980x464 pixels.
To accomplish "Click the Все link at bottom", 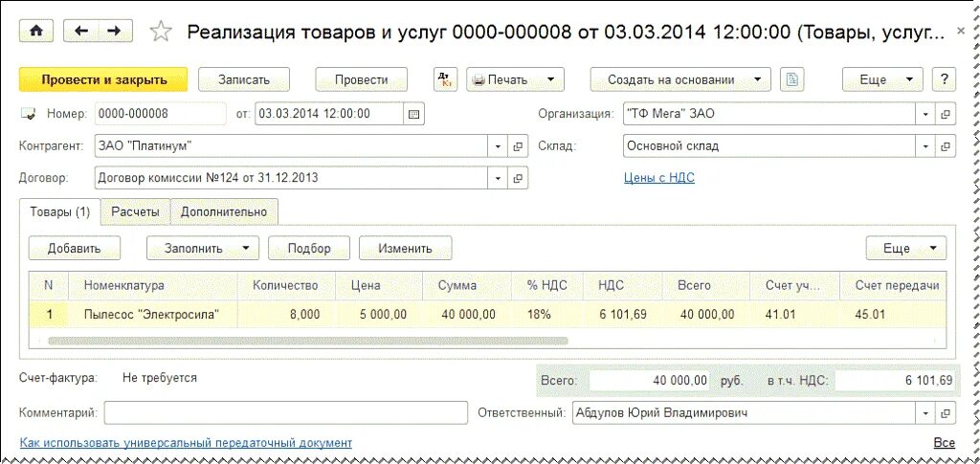I will pyautogui.click(x=945, y=443).
